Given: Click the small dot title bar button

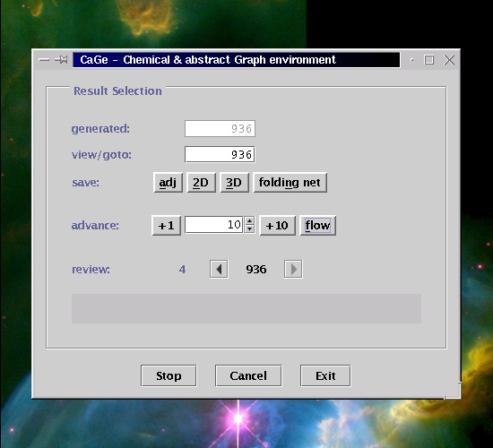Looking at the screenshot, I should coord(412,60).
